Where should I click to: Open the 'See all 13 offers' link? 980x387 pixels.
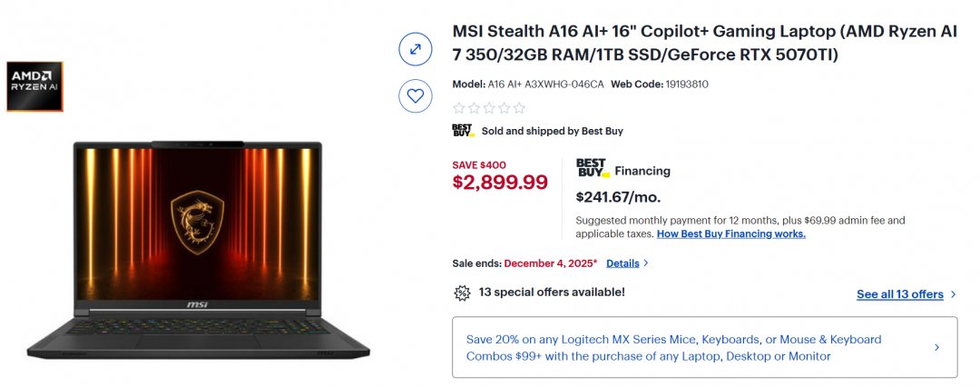tap(899, 294)
